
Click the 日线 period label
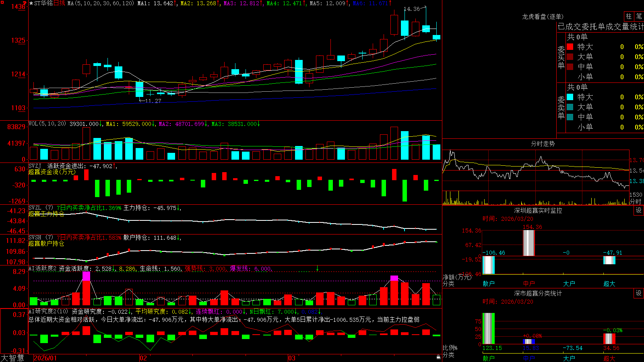pos(59,3)
